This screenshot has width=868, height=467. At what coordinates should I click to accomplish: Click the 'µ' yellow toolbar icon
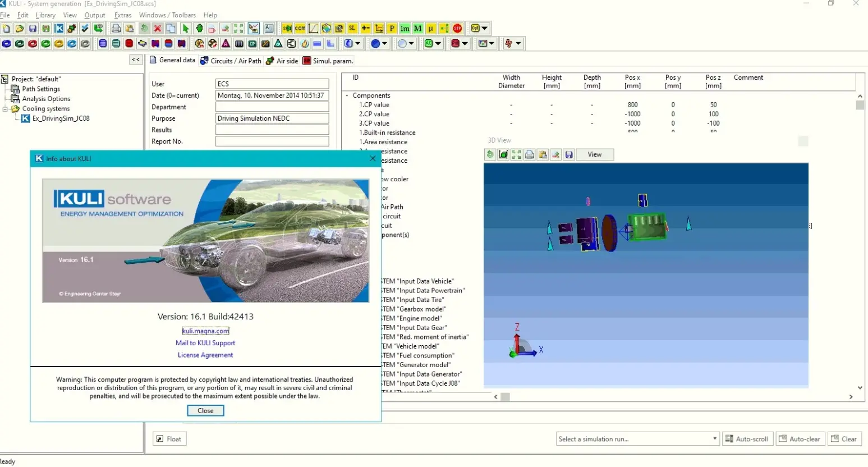[x=430, y=28]
